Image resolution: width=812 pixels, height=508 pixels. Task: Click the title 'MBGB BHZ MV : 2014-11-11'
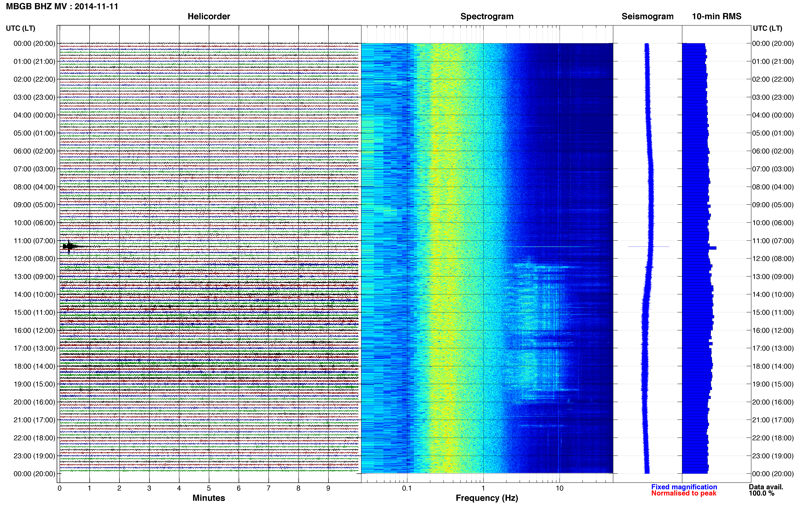point(62,6)
